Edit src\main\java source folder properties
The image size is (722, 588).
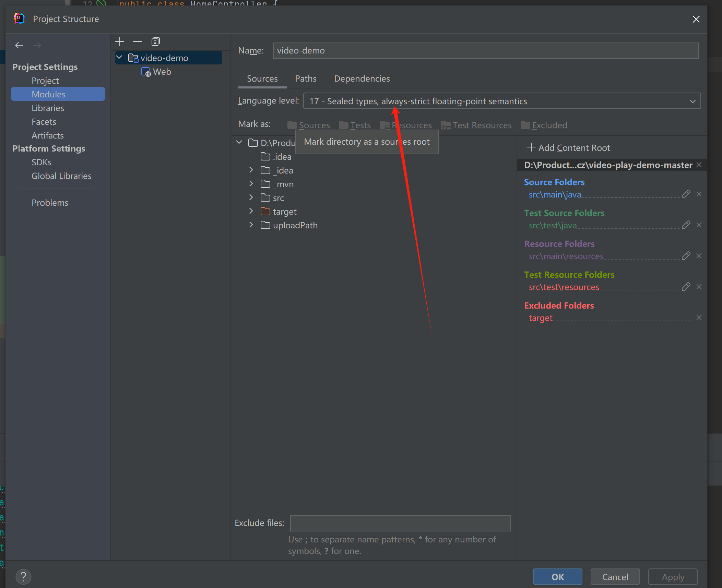(x=686, y=194)
